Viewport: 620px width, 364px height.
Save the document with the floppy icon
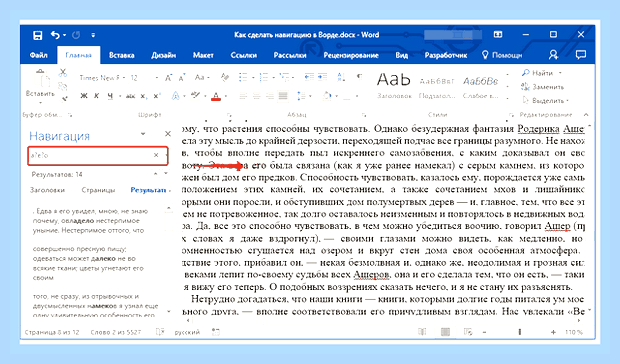[38, 35]
